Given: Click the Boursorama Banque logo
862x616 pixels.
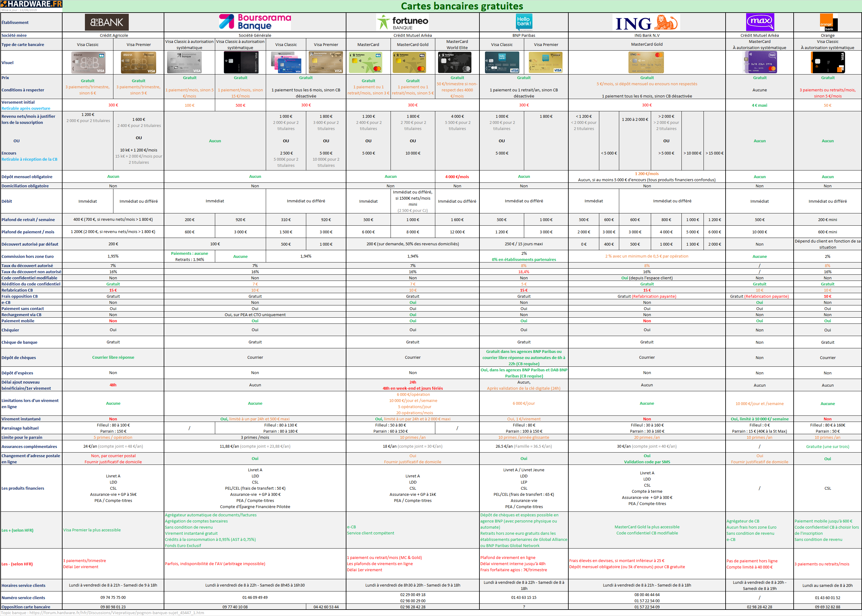Looking at the screenshot, I should pyautogui.click(x=255, y=22).
